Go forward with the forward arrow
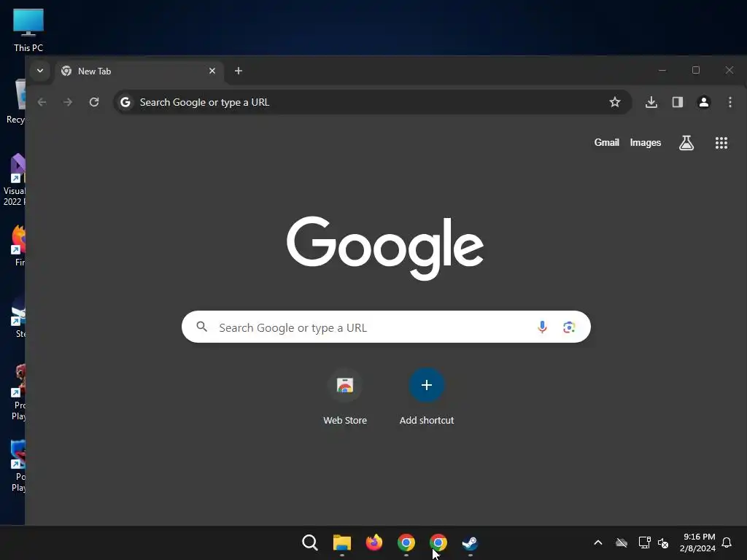747x560 pixels. tap(68, 102)
